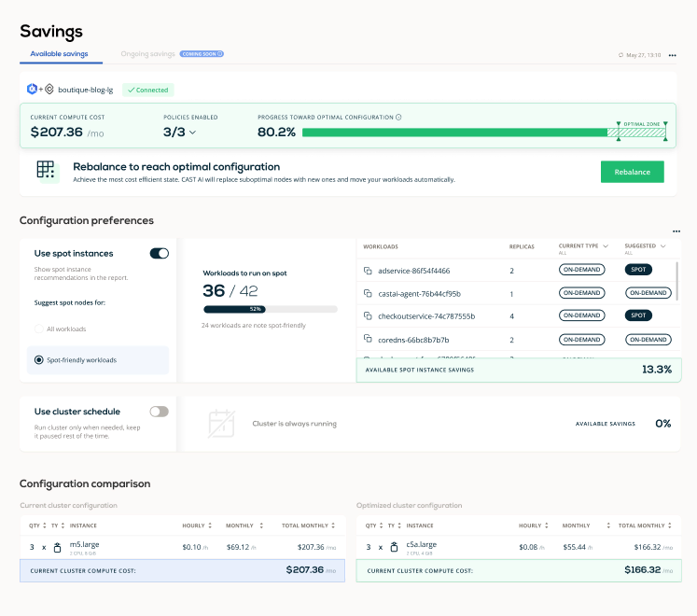The width and height of the screenshot is (697, 616).
Task: Open the Suggested column filter dropdown
Action: [x=663, y=246]
